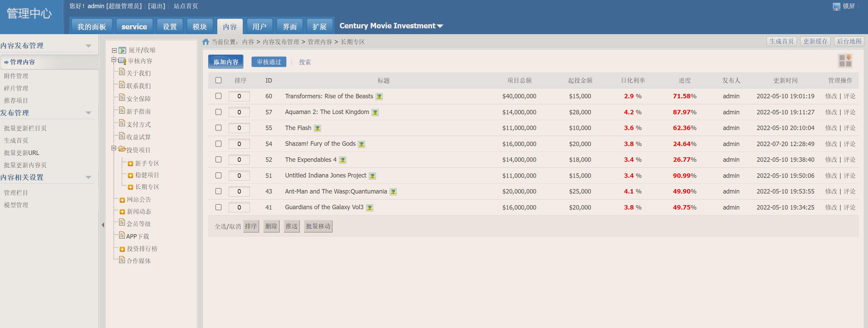
Task: Click the 展开/收缩 play icon
Action: (122, 51)
